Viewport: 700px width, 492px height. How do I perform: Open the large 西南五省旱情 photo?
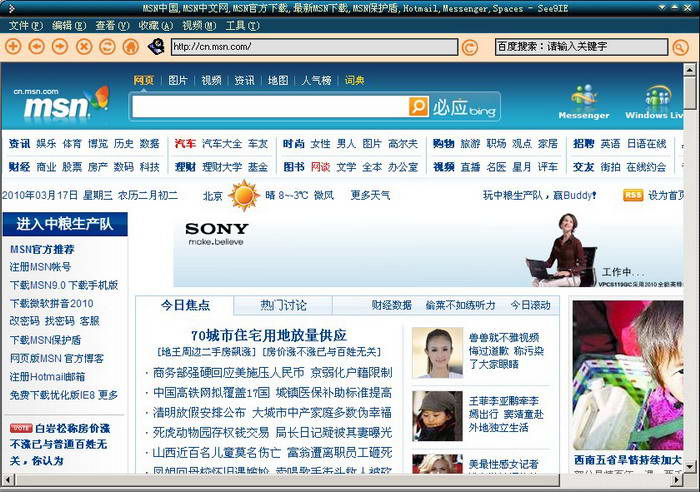pyautogui.click(x=628, y=375)
